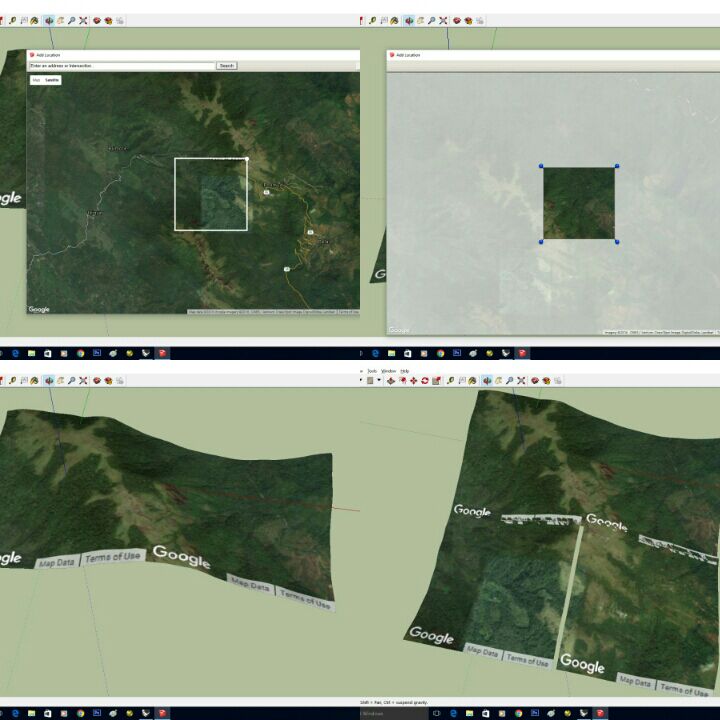Click the Search button in the Add Location dialog
Screen dimensions: 720x720
coord(226,66)
